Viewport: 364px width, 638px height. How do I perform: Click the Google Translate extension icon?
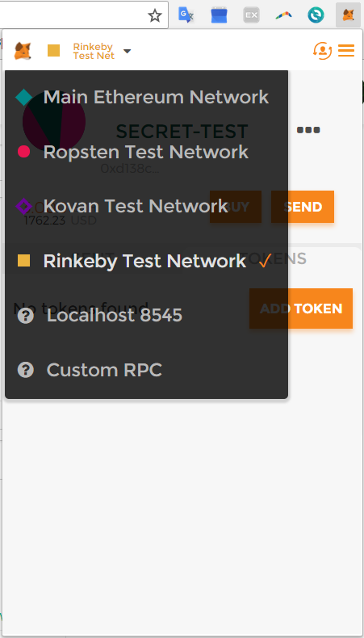coord(186,15)
